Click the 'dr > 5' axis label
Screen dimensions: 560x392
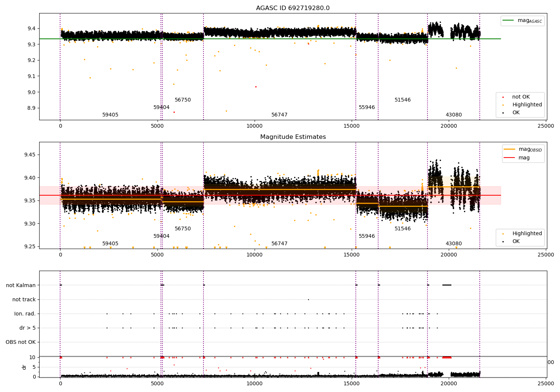[28, 328]
